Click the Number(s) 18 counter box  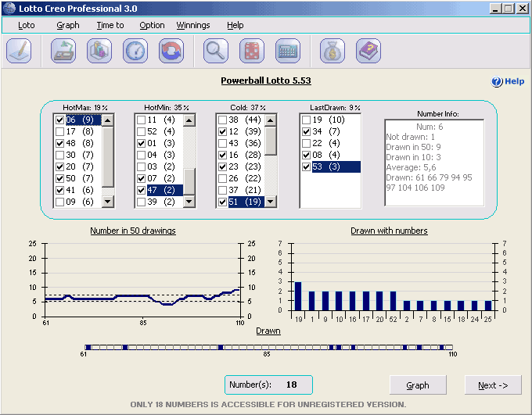[x=268, y=385]
